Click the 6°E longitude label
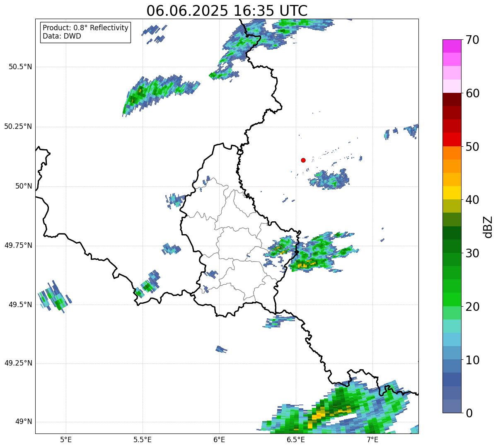 (219, 439)
